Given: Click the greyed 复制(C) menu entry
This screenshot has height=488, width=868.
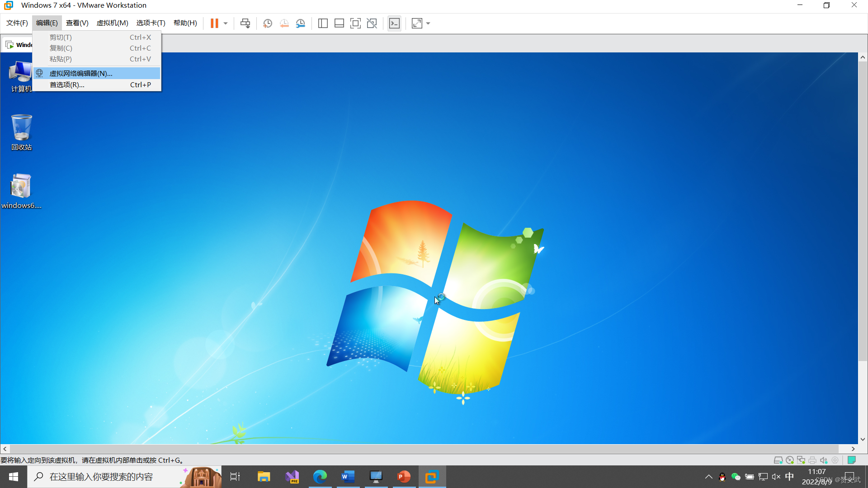Looking at the screenshot, I should click(97, 48).
